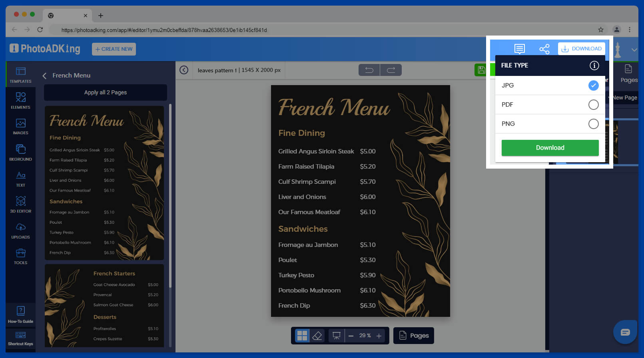Bookmark this page with star icon
644x358 pixels.
600,30
